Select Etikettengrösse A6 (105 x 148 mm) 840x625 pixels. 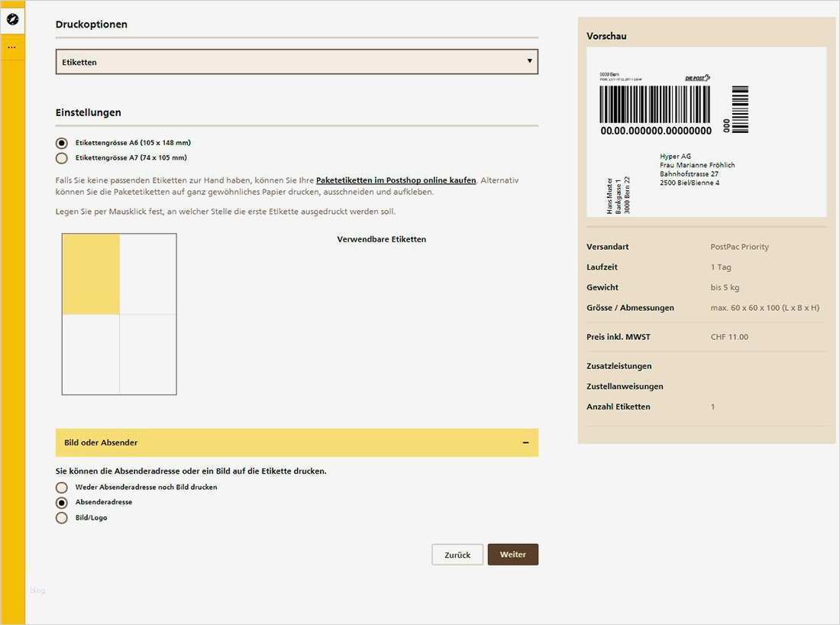62,143
